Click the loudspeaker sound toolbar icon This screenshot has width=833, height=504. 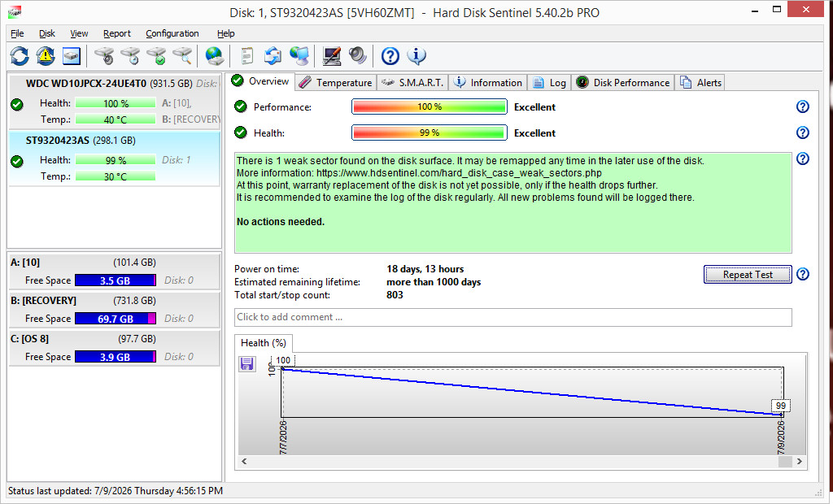coord(358,56)
